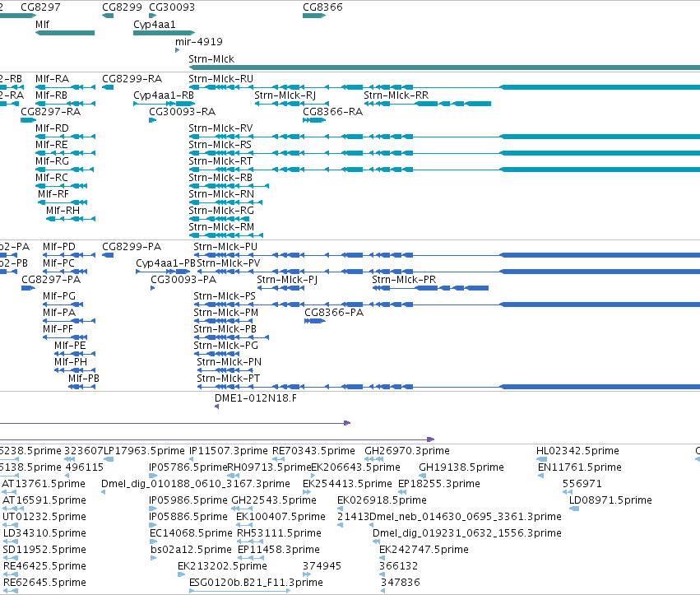
Task: Click the Mlf-RF transcript label
Action: coord(53,194)
